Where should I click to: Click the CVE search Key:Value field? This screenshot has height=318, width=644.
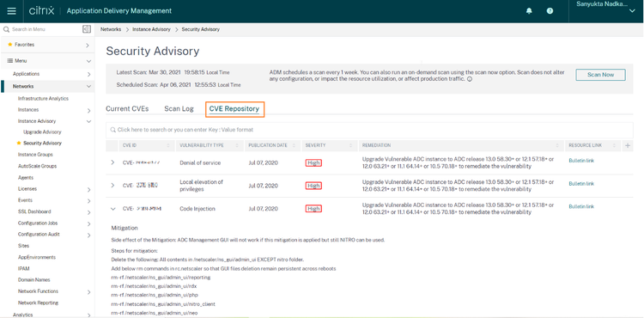pos(369,130)
